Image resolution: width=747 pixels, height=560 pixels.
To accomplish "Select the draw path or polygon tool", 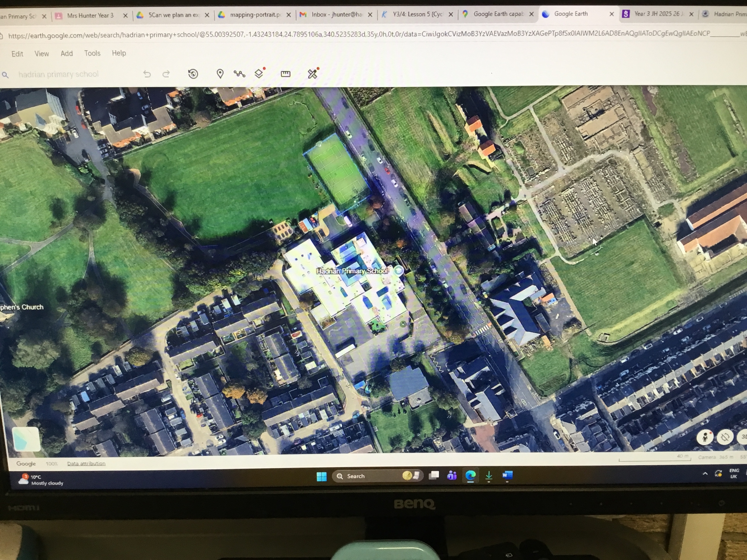I will (x=239, y=74).
